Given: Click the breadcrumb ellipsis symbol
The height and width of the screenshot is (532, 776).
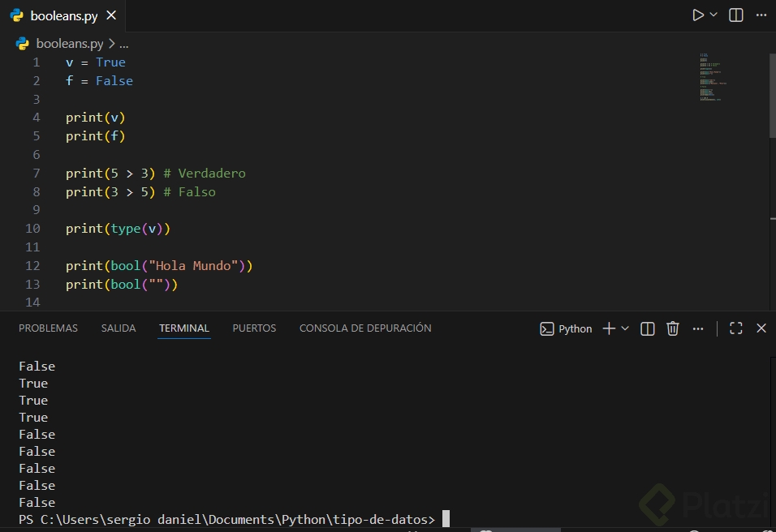Looking at the screenshot, I should click(123, 44).
